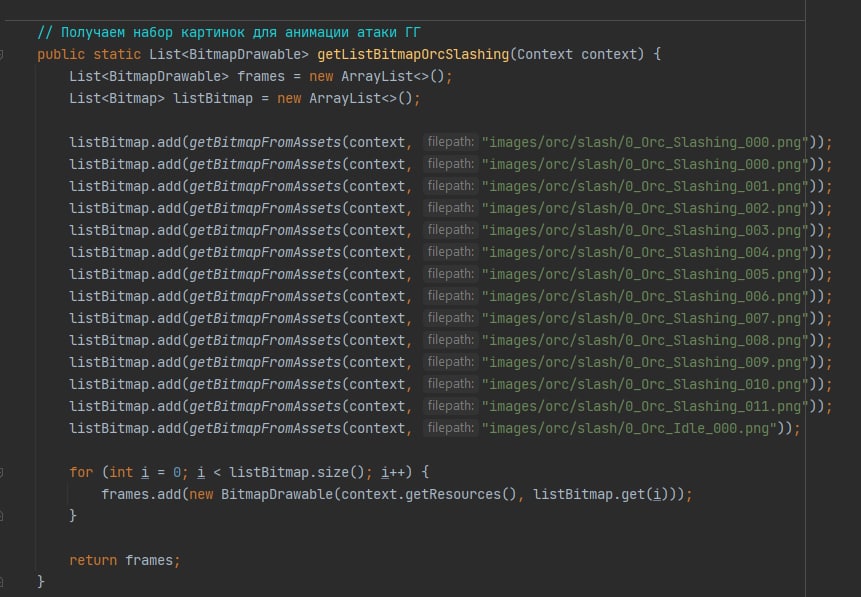Image resolution: width=861 pixels, height=597 pixels.
Task: Click the 'for' keyword of the loop
Action: (81, 472)
